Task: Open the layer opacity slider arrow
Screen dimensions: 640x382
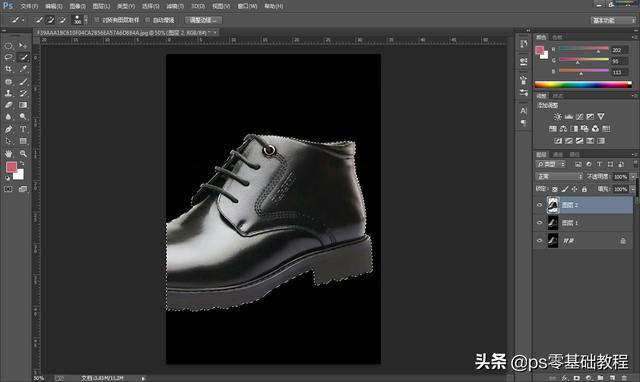Action: point(633,177)
